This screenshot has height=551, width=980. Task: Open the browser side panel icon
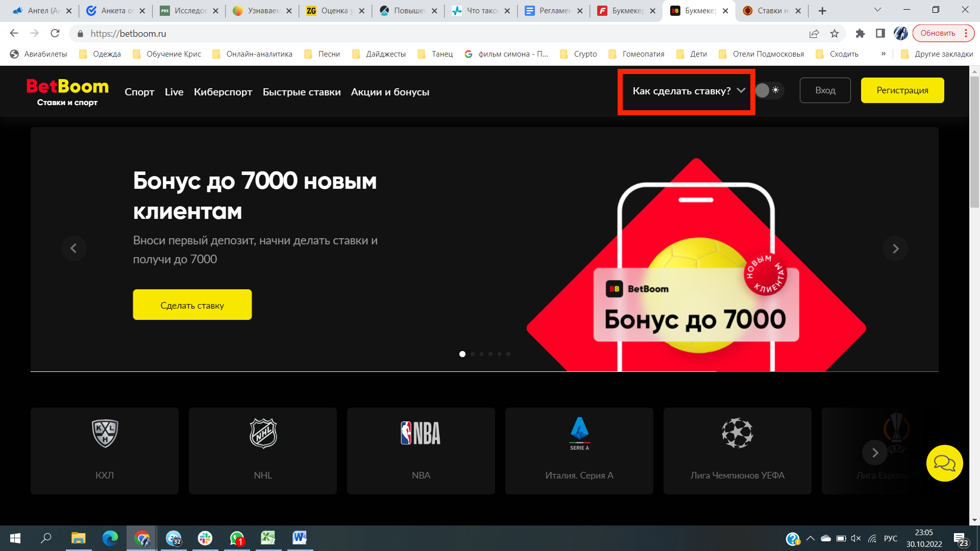(880, 33)
